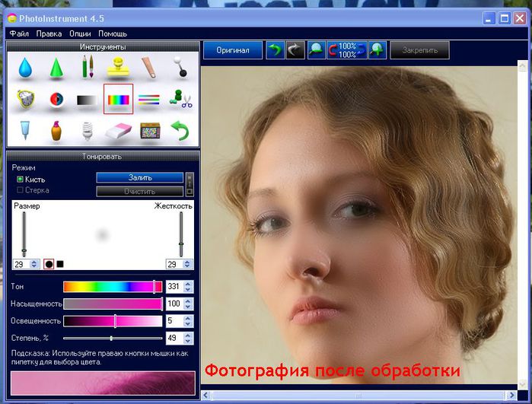
Task: Adjust the Тон hue rainbow slider
Action: pyautogui.click(x=113, y=287)
